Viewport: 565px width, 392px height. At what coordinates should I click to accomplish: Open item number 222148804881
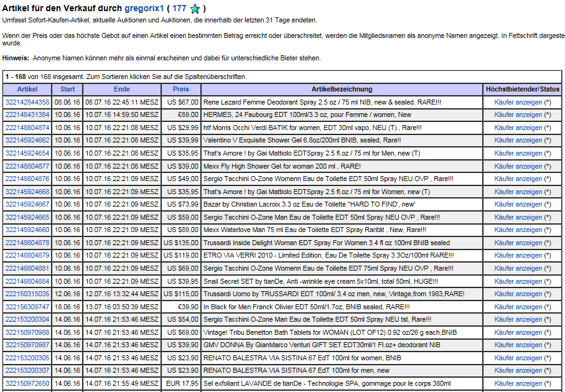point(27,269)
